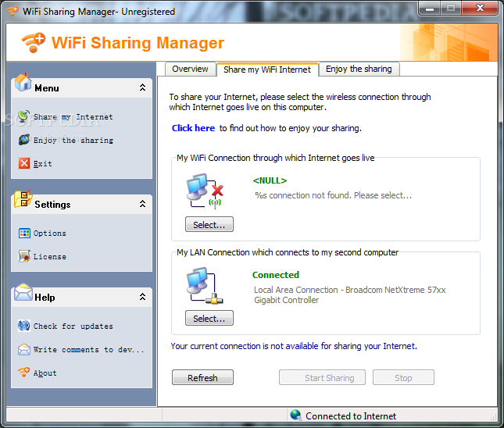Collapse the Menu panel

142,87
